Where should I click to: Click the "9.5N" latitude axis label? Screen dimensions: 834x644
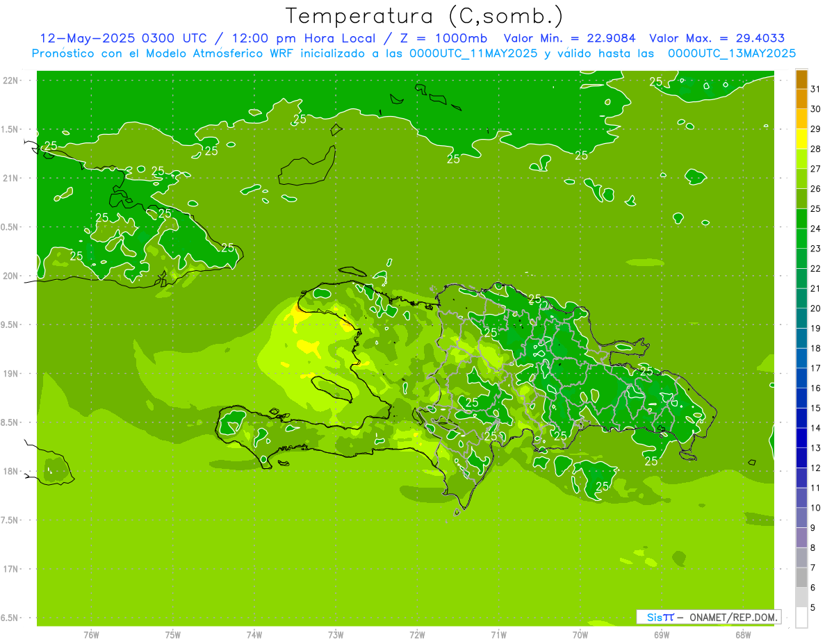click(x=10, y=324)
